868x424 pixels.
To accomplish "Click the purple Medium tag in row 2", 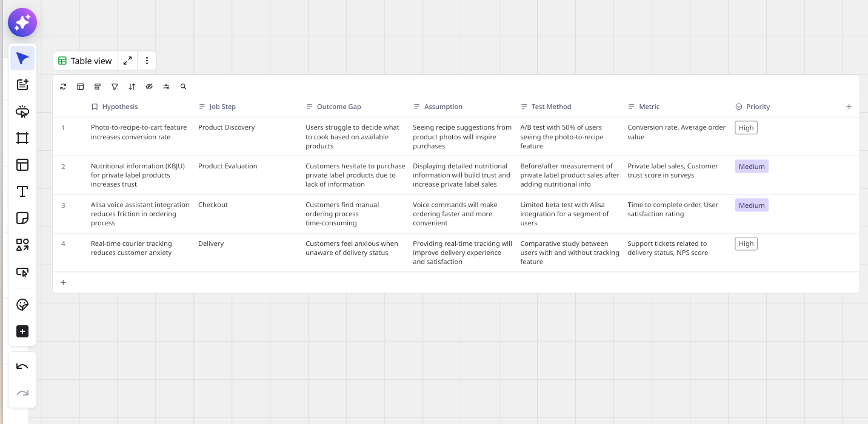I will [x=752, y=167].
